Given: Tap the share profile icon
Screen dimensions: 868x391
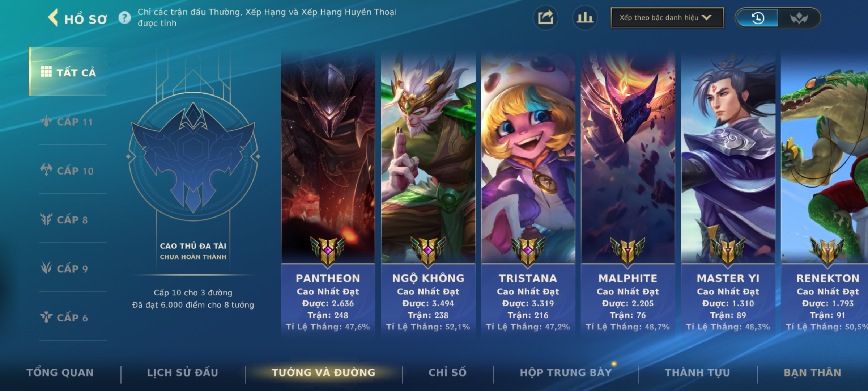Looking at the screenshot, I should coord(545,18).
